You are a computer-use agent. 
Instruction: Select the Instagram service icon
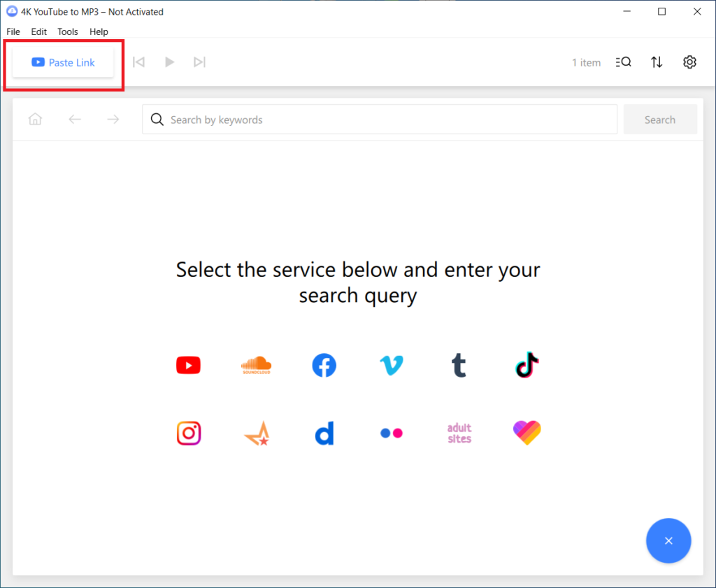(x=189, y=433)
